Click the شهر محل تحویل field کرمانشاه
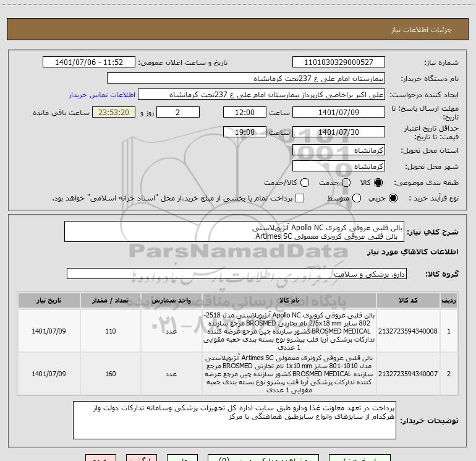Image resolution: width=476 pixels, height=461 pixels. click(x=339, y=166)
